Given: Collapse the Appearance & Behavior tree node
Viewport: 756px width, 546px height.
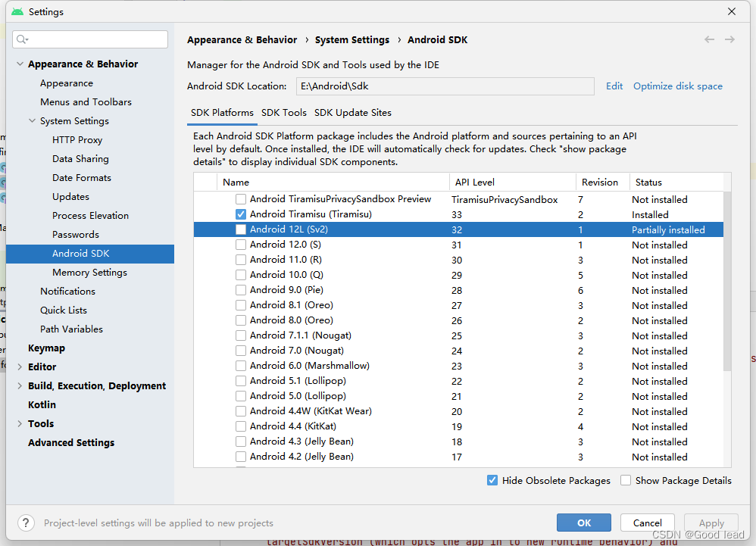Looking at the screenshot, I should tap(20, 64).
